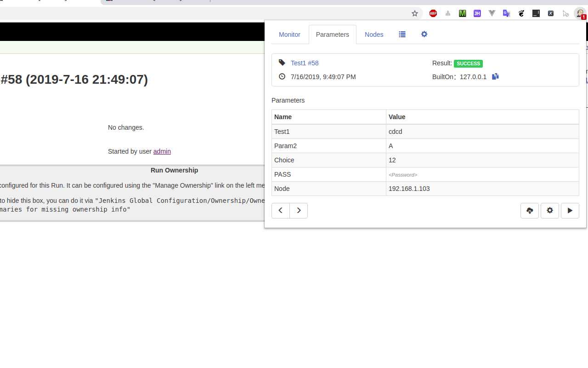Select the 192.168.1.103 value cell
Image resolution: width=588 pixels, height=368 pixels.
tap(482, 189)
